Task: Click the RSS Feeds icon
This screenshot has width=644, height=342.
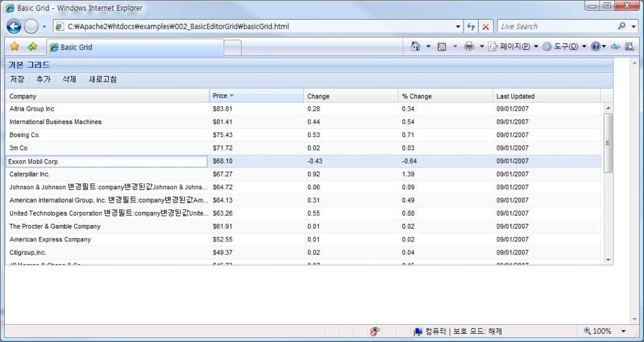Action: point(442,47)
